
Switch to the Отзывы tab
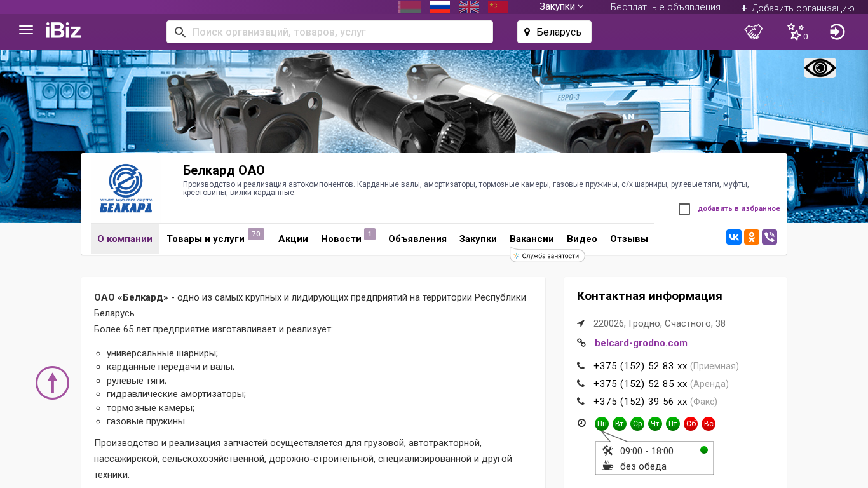pyautogui.click(x=629, y=239)
